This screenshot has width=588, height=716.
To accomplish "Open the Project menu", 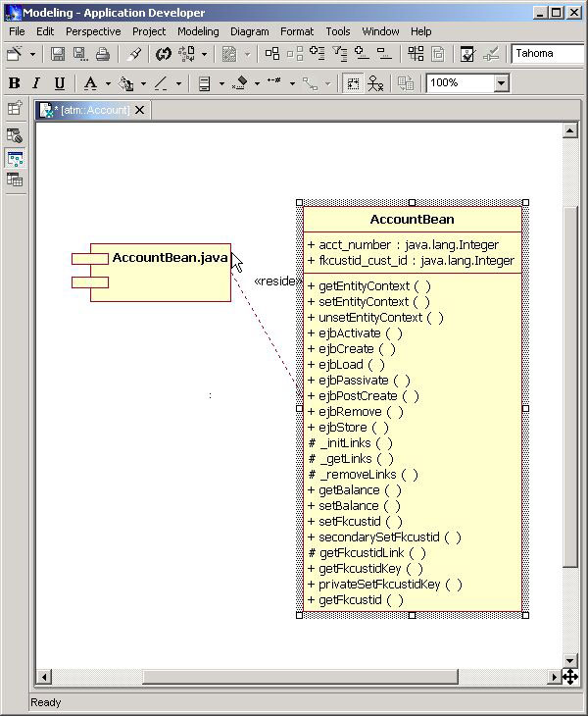I will (149, 31).
